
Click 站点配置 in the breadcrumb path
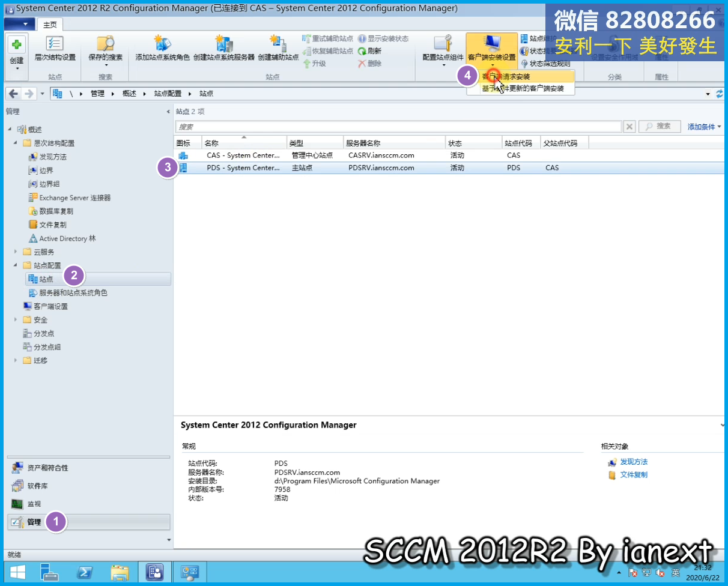coord(168,94)
